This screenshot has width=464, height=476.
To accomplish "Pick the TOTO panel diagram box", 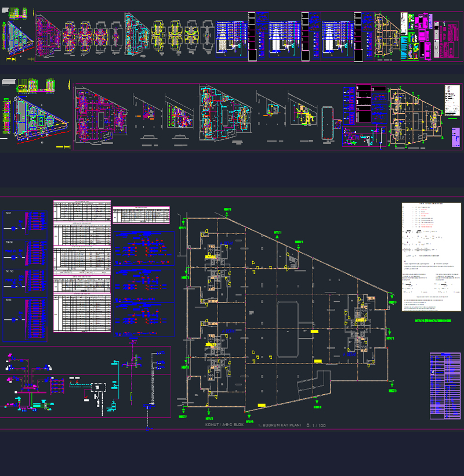I will pos(25,319).
